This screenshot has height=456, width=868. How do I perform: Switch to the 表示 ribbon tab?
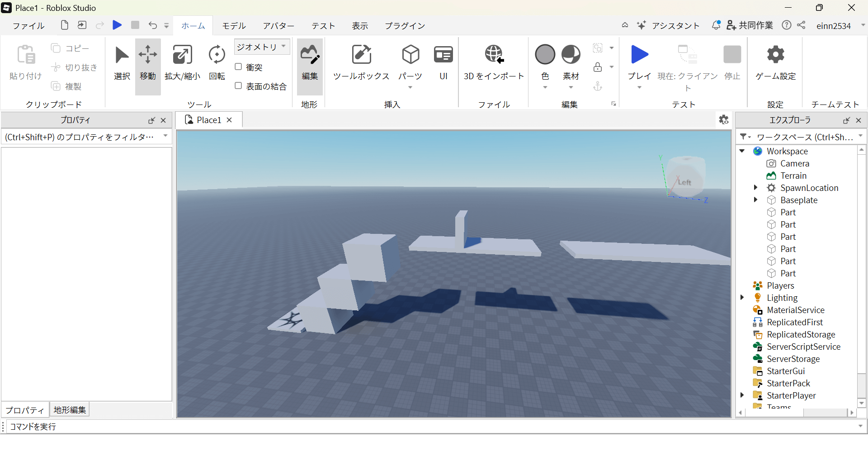[x=360, y=26]
